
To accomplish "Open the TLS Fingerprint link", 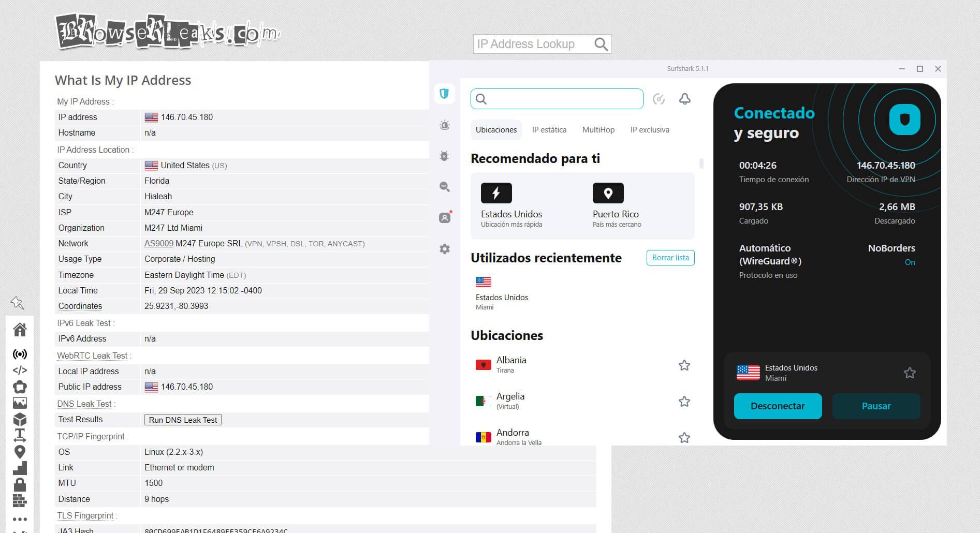I will (85, 515).
